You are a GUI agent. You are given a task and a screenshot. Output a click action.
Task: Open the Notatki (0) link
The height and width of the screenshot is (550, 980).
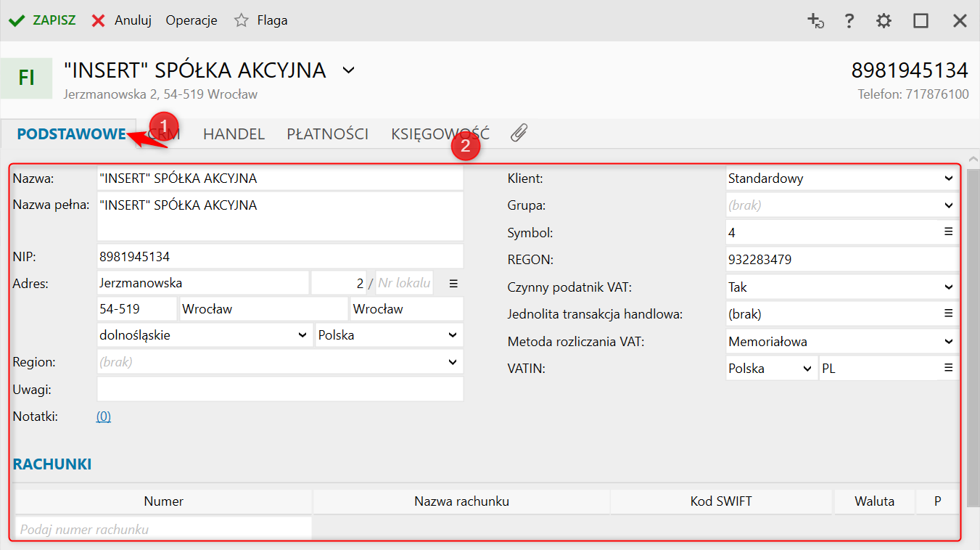(104, 416)
